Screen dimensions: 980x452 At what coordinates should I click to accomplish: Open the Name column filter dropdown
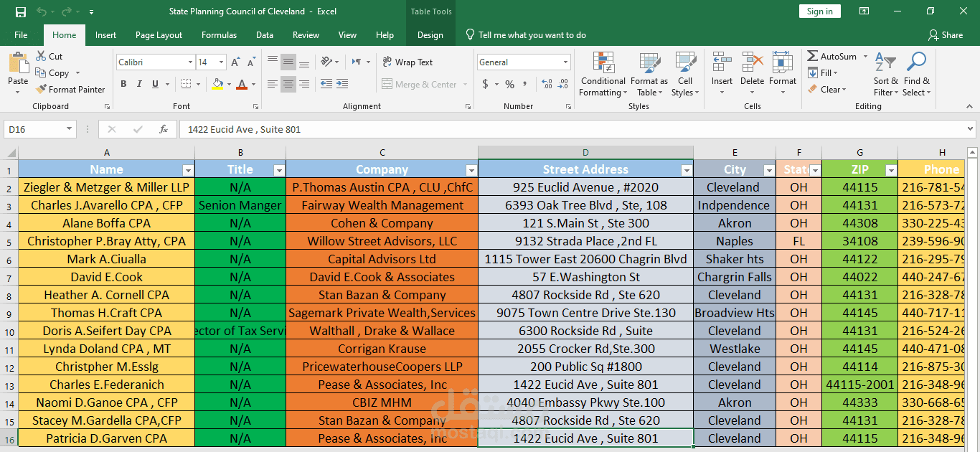(x=188, y=170)
